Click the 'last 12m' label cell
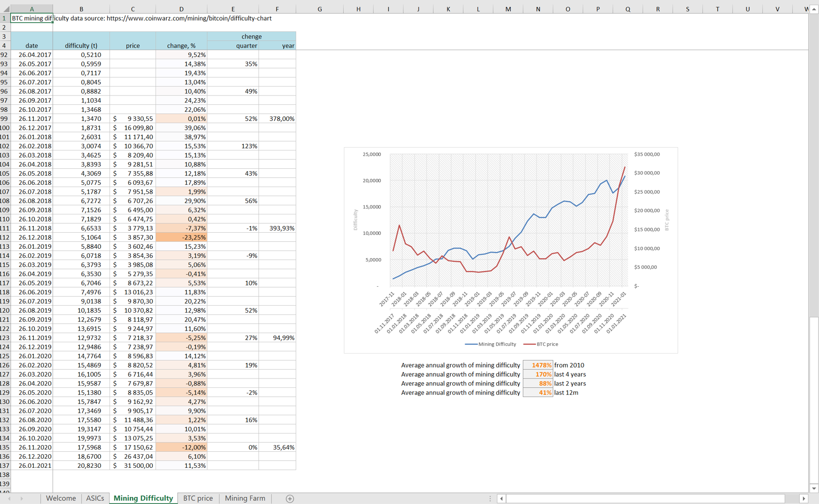The image size is (819, 504). [567, 393]
